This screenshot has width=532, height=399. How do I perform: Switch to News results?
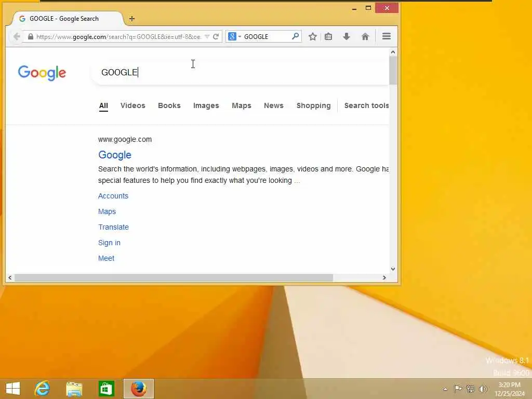coord(273,105)
